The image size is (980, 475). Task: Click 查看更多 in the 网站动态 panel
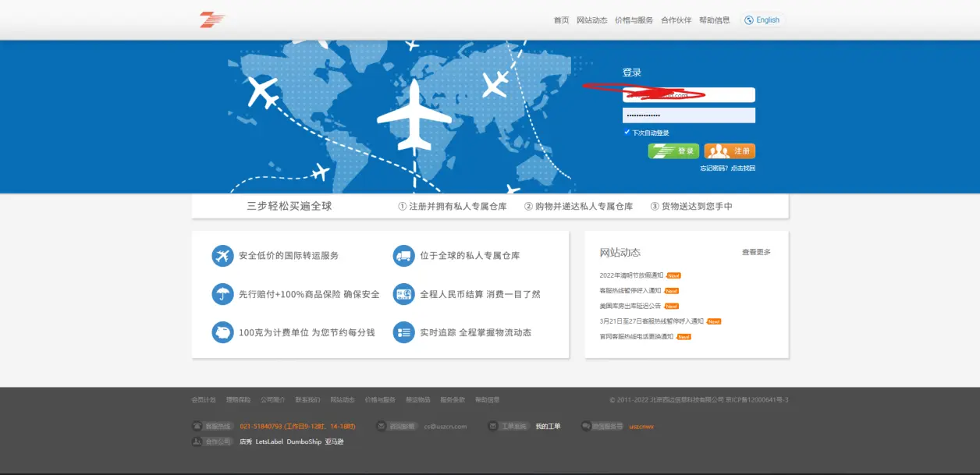pos(756,252)
